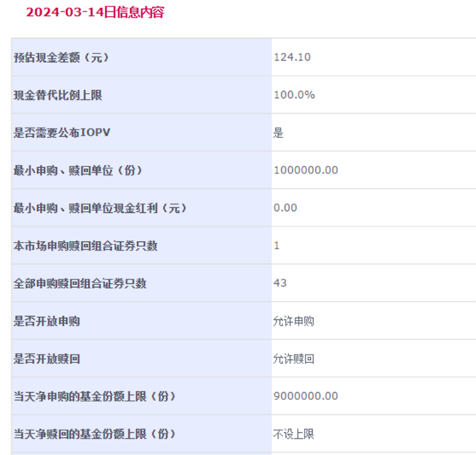Select the 全部申购赎回组合证券只数 label

point(80,283)
